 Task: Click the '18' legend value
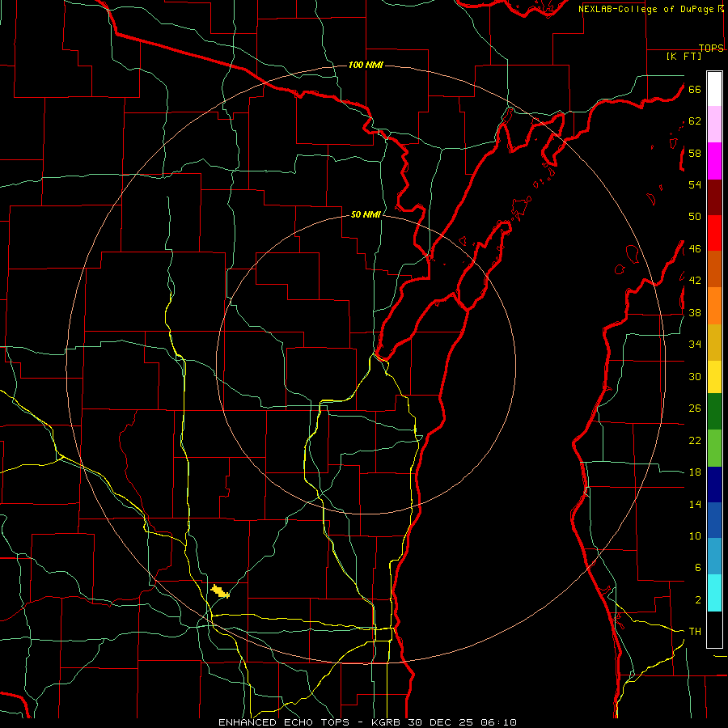click(x=695, y=472)
